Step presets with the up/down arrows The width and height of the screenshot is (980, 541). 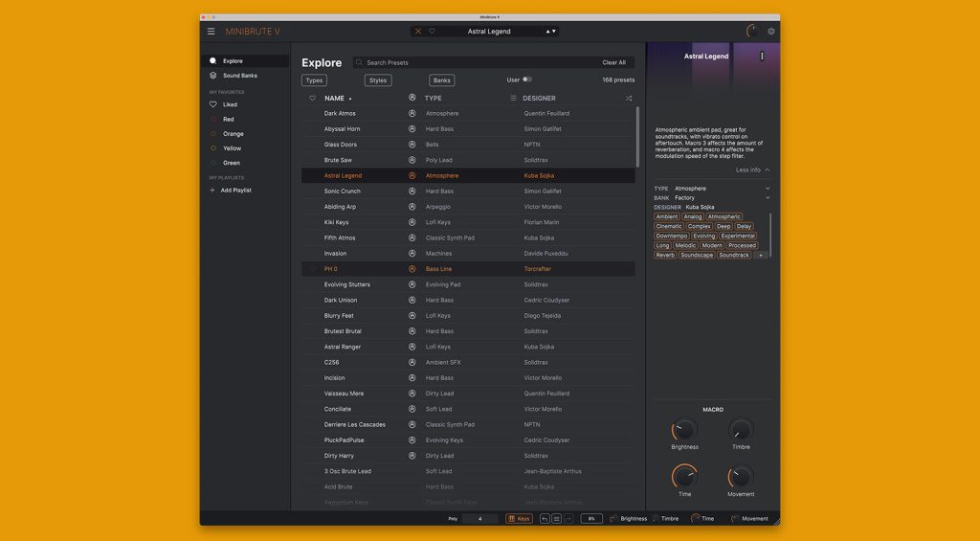point(550,32)
